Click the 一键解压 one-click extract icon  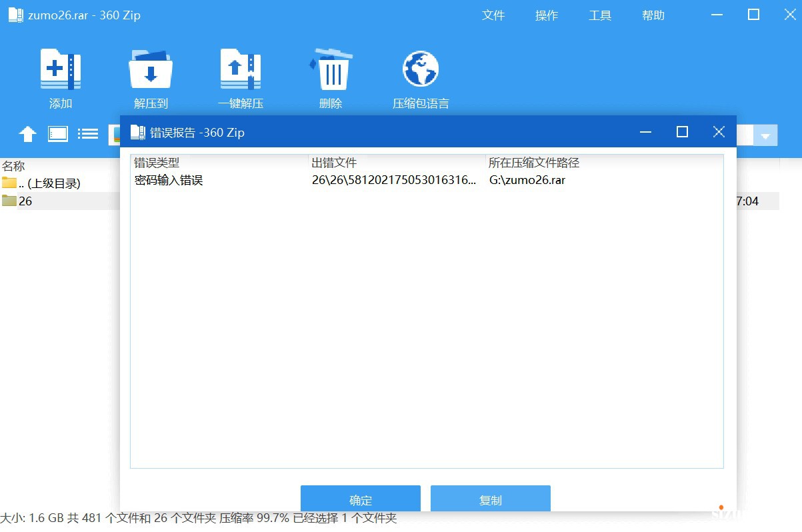[x=241, y=70]
